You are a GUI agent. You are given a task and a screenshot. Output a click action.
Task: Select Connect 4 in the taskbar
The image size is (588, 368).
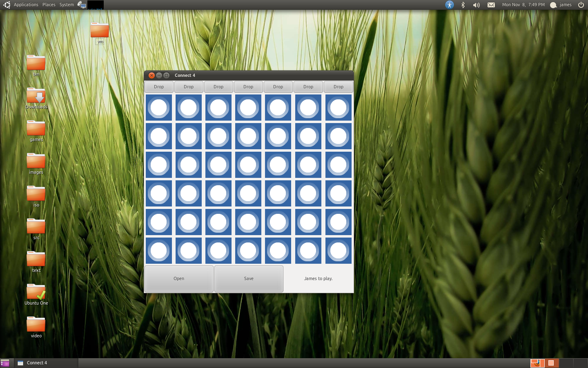click(37, 363)
